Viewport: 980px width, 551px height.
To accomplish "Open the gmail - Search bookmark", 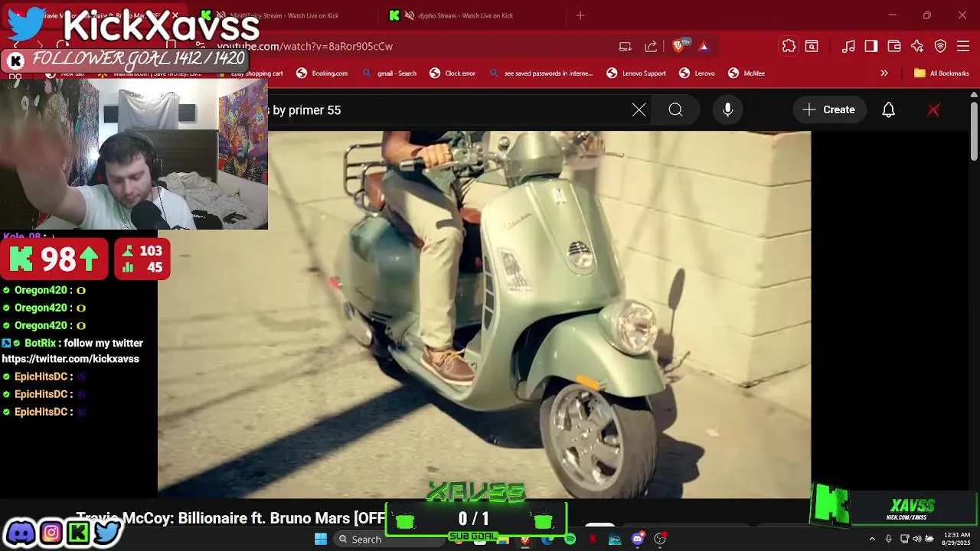I will click(389, 73).
